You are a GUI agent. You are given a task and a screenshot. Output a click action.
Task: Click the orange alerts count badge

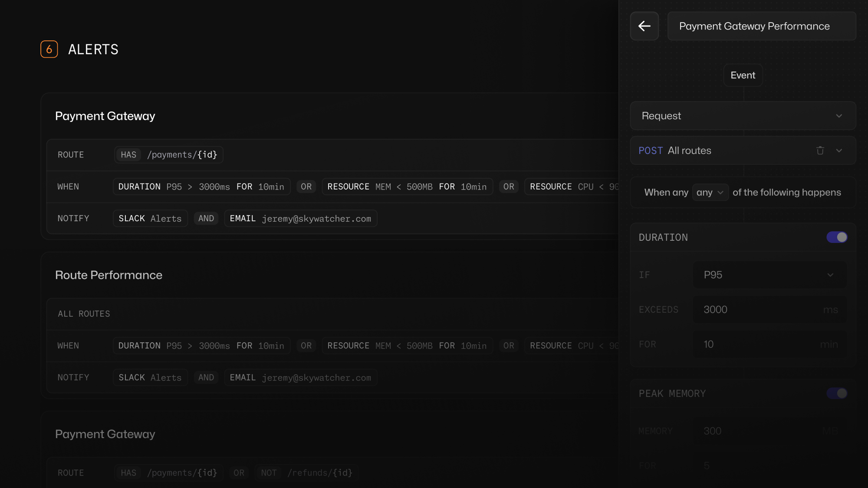pyautogui.click(x=49, y=49)
